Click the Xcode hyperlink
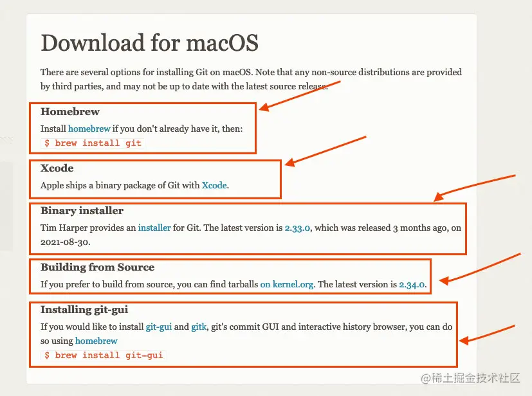The width and height of the screenshot is (532, 396). [214, 185]
